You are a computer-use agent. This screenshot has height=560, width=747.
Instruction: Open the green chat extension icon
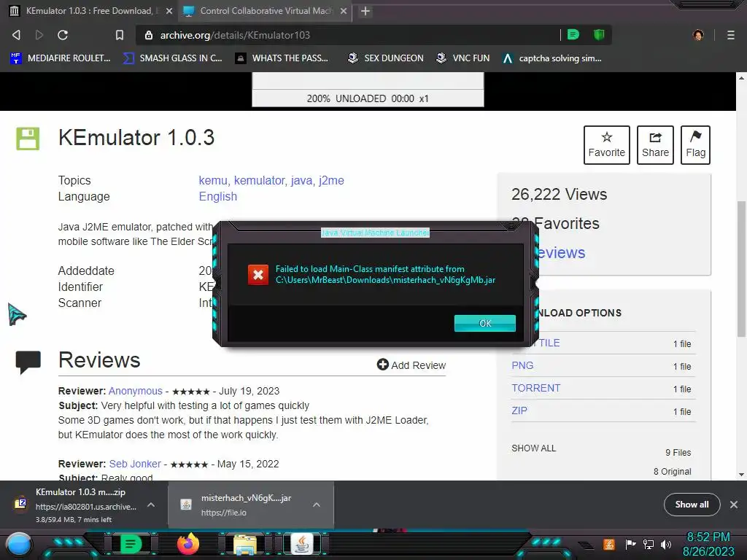coord(573,34)
